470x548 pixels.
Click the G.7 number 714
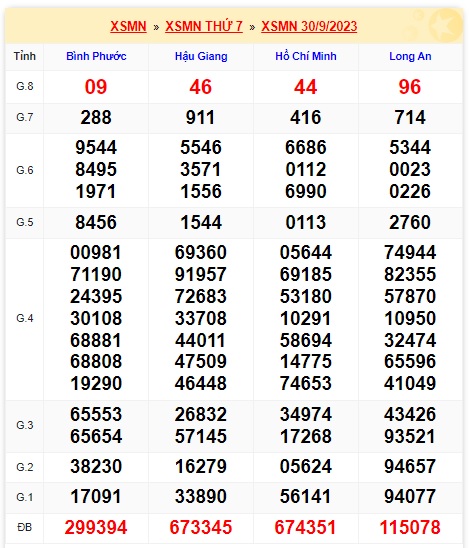point(410,117)
